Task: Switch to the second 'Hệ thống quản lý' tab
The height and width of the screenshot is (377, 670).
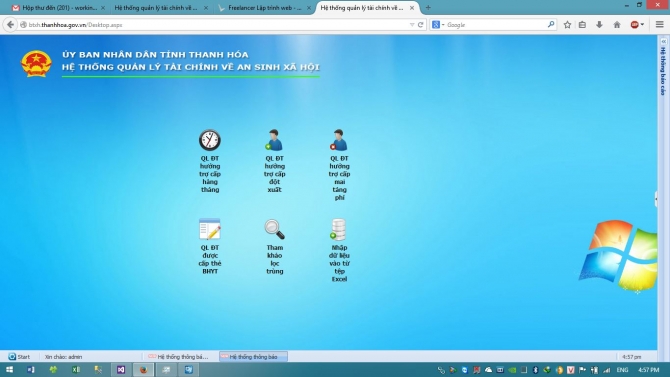Action: pos(160,8)
